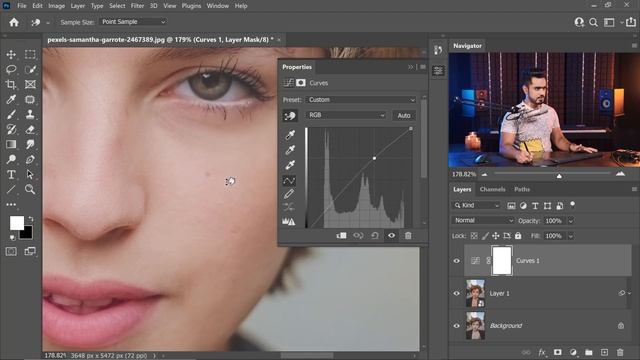640x360 pixels.
Task: Toggle lock image pixels brush
Action: 485,236
